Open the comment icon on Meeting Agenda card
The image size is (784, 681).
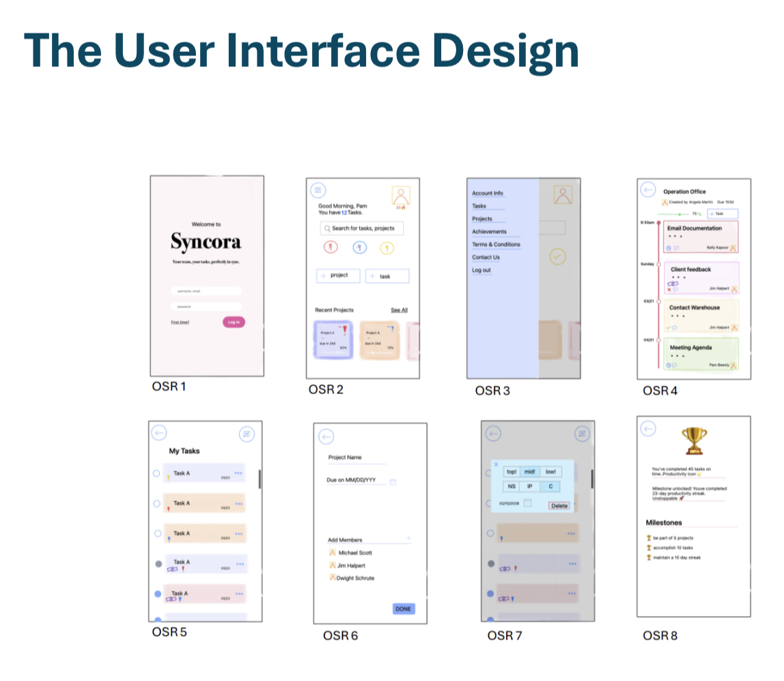tap(674, 365)
